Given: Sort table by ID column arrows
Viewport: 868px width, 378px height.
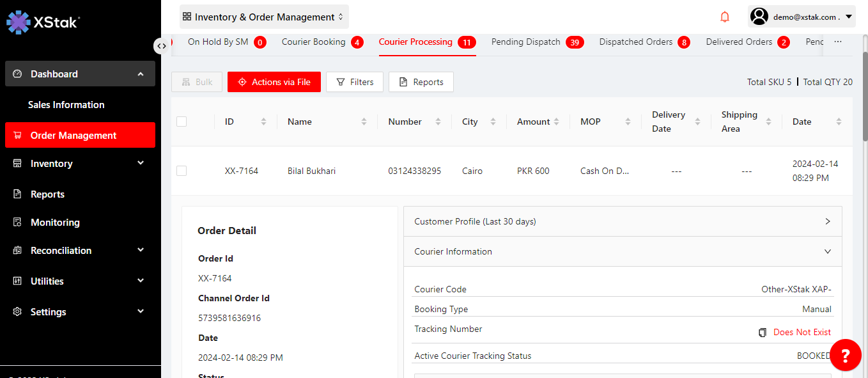Looking at the screenshot, I should [x=263, y=122].
